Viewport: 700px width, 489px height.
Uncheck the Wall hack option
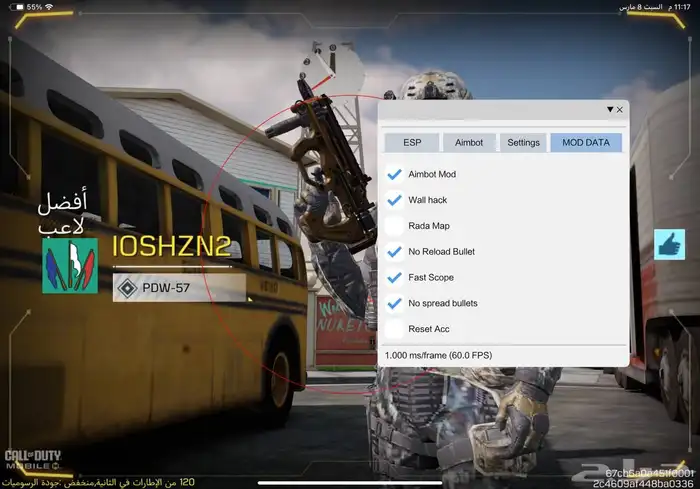pos(394,200)
